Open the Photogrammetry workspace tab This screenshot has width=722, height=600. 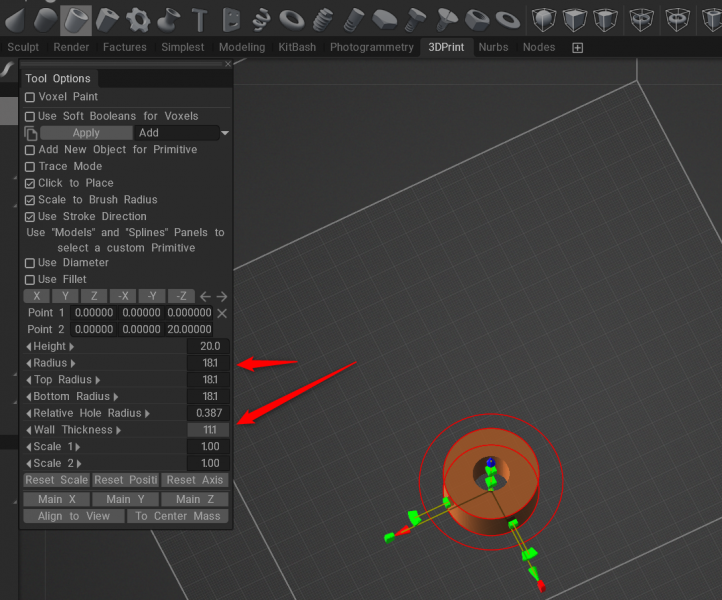tap(371, 47)
